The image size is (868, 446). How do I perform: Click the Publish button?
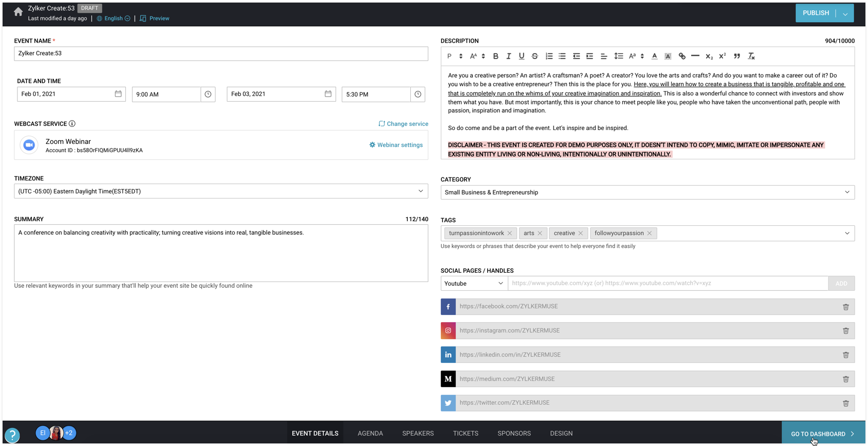815,13
